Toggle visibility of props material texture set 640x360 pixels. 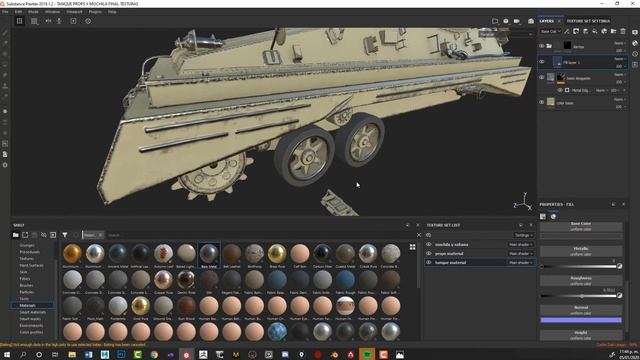click(429, 253)
